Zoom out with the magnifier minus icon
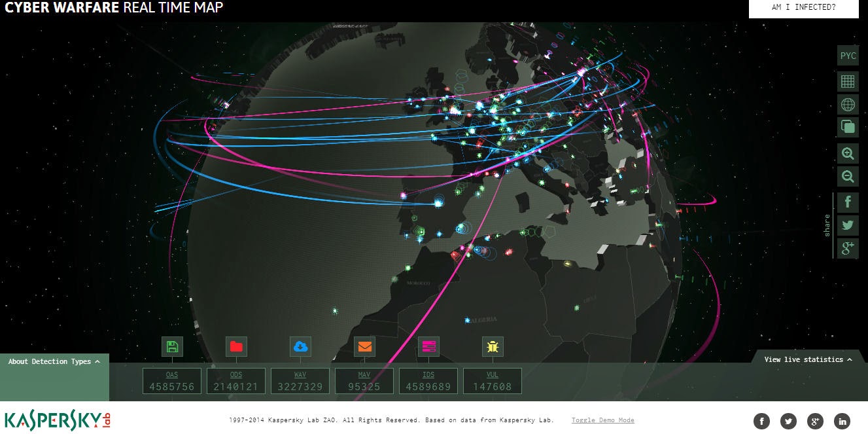This screenshot has height=434, width=868. (848, 176)
